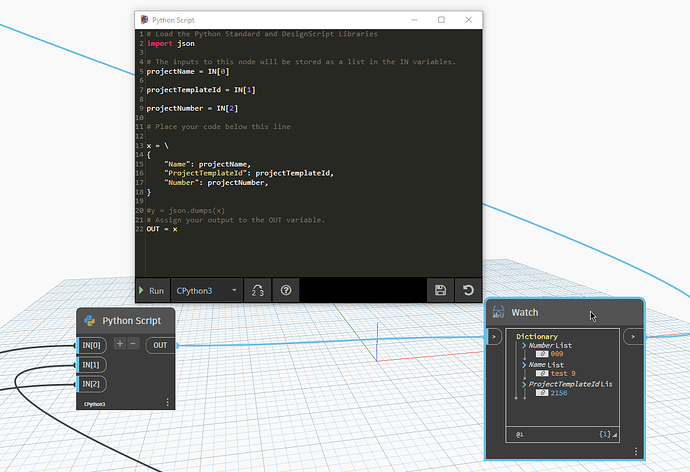The image size is (690, 472).
Task: Open the Python Script node's three-dot menu
Action: pos(167,402)
